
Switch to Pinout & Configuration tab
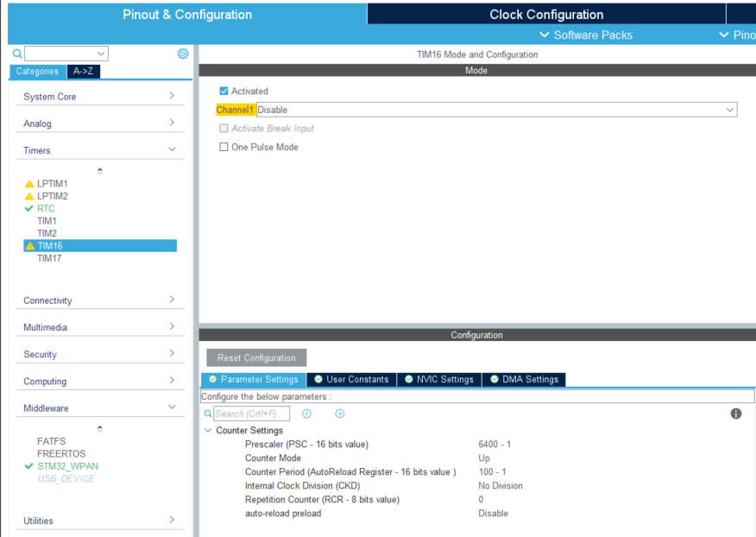click(x=187, y=15)
